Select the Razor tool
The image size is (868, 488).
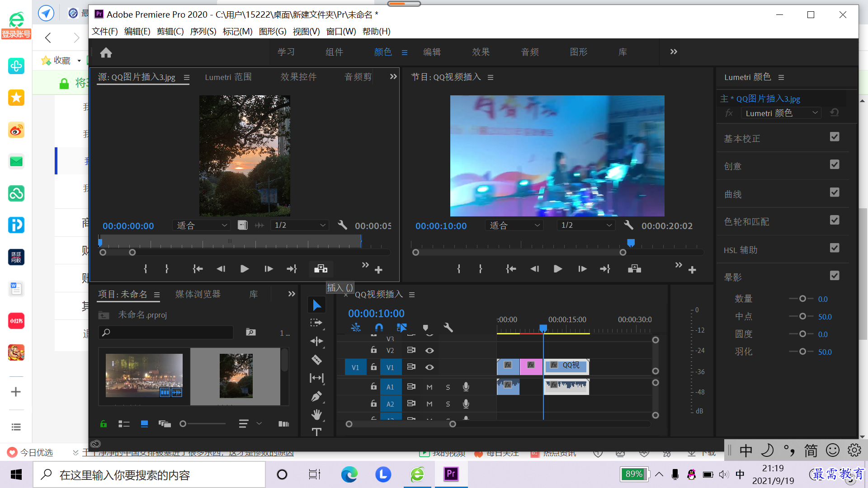click(316, 360)
